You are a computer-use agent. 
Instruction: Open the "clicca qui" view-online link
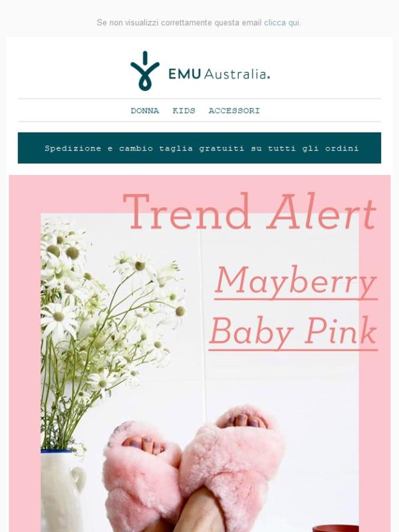(282, 23)
